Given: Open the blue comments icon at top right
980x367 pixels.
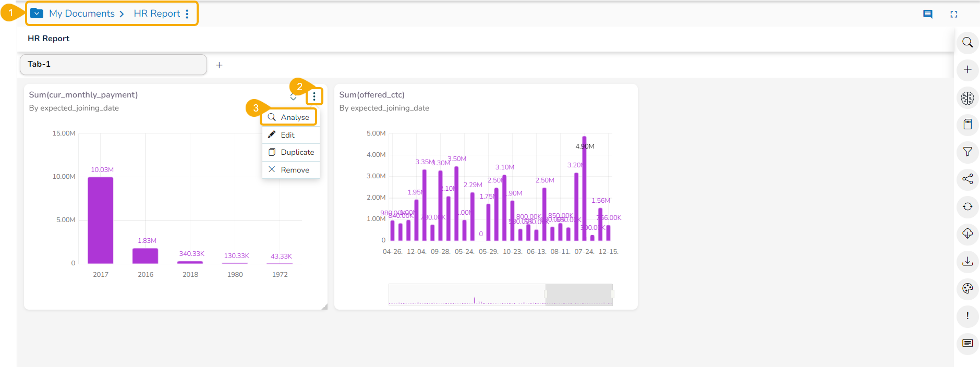Looking at the screenshot, I should click(927, 14).
